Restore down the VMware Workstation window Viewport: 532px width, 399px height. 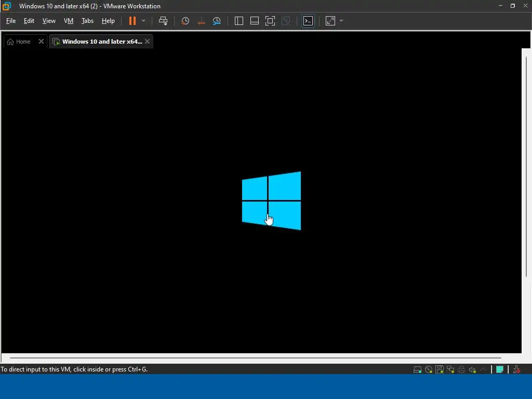(513, 6)
